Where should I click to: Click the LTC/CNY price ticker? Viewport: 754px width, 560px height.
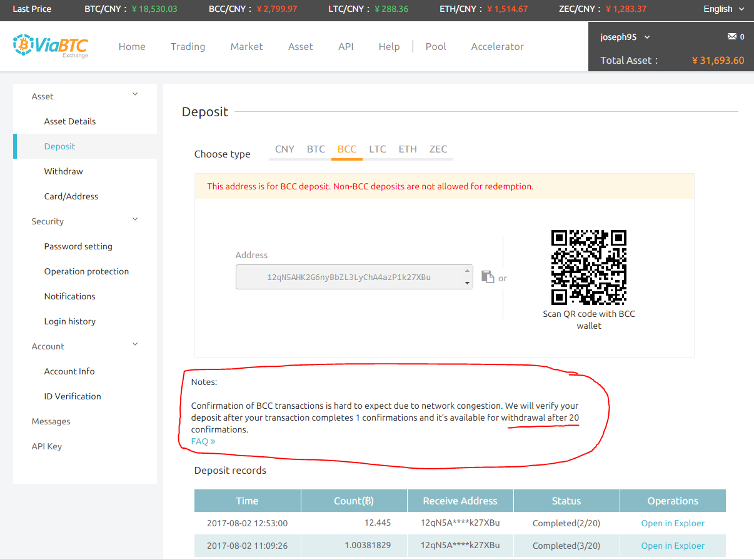(x=368, y=9)
